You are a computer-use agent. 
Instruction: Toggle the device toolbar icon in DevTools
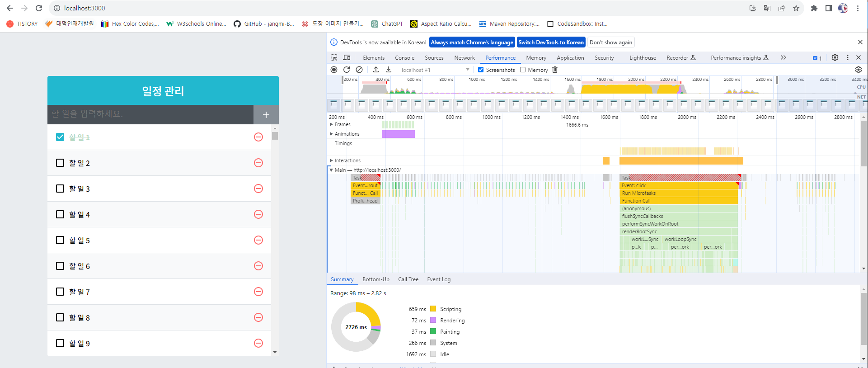click(x=347, y=57)
